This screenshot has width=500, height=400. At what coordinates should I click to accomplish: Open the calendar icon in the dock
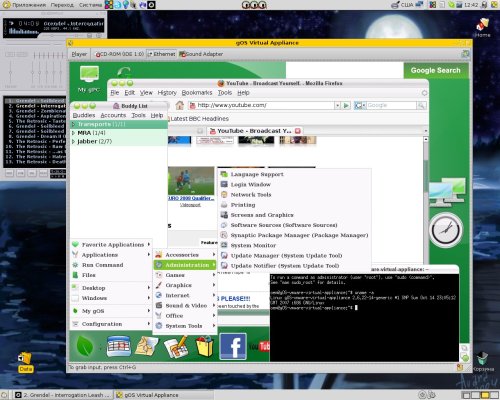[119, 346]
